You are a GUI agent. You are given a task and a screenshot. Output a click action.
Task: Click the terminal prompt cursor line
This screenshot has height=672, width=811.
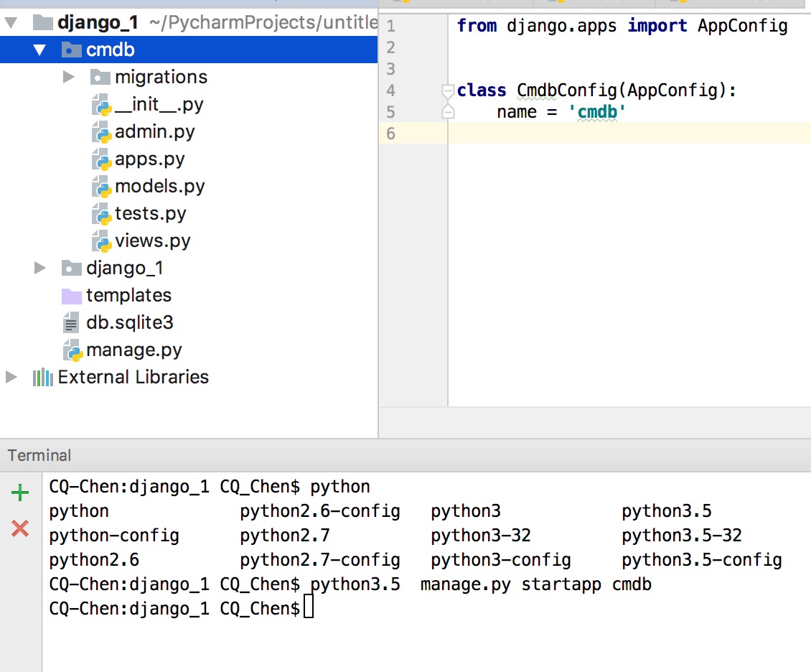(309, 609)
